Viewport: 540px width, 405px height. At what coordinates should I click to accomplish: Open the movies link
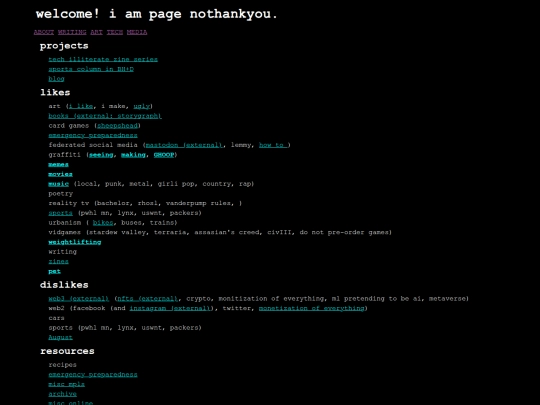tap(61, 174)
